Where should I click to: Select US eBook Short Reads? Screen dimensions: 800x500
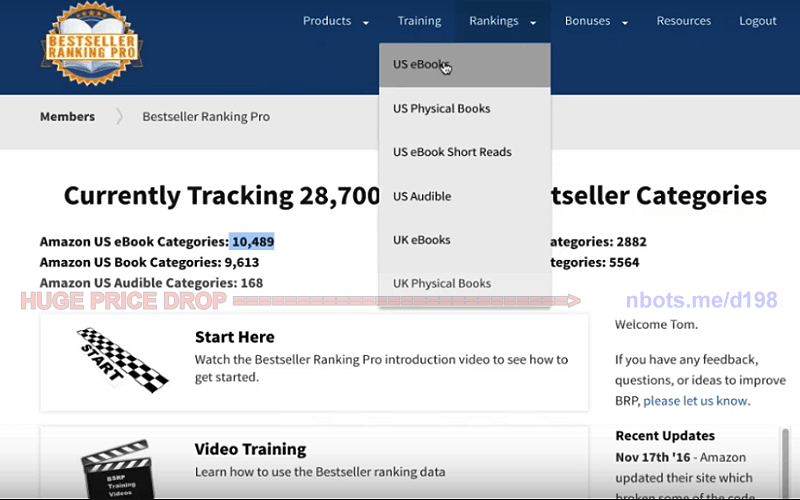465,152
